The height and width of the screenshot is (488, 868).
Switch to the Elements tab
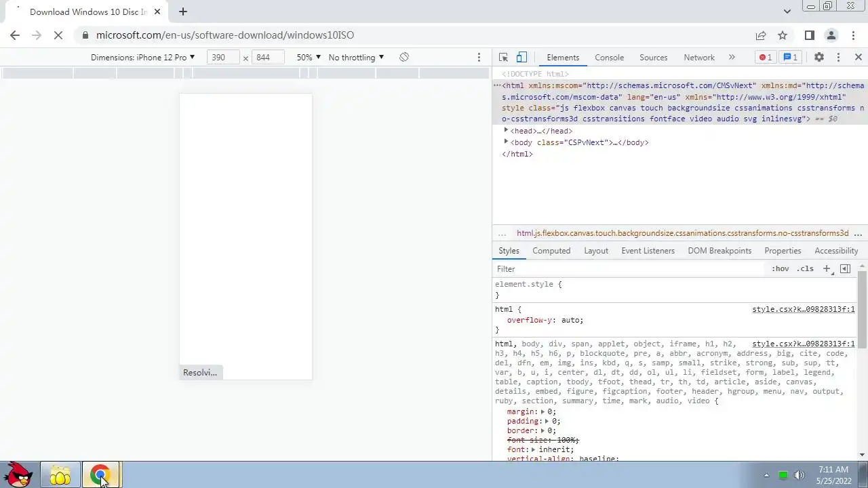pos(563,58)
